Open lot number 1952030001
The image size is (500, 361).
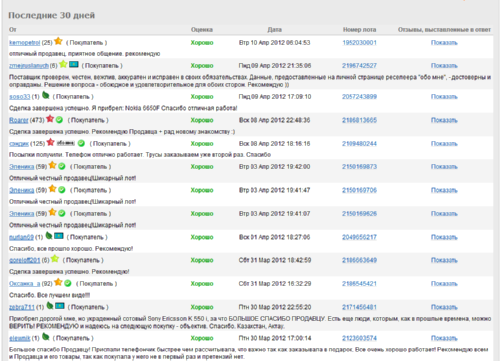359,43
